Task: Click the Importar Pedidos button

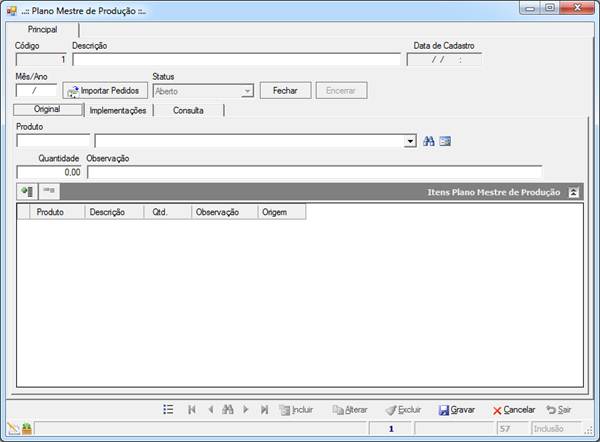Action: [105, 91]
